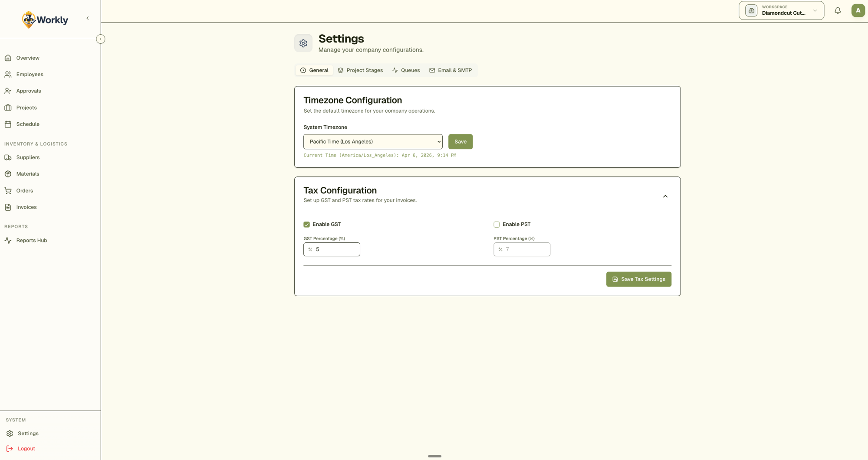
Task: Click the Save Tax Settings button
Action: tap(638, 279)
